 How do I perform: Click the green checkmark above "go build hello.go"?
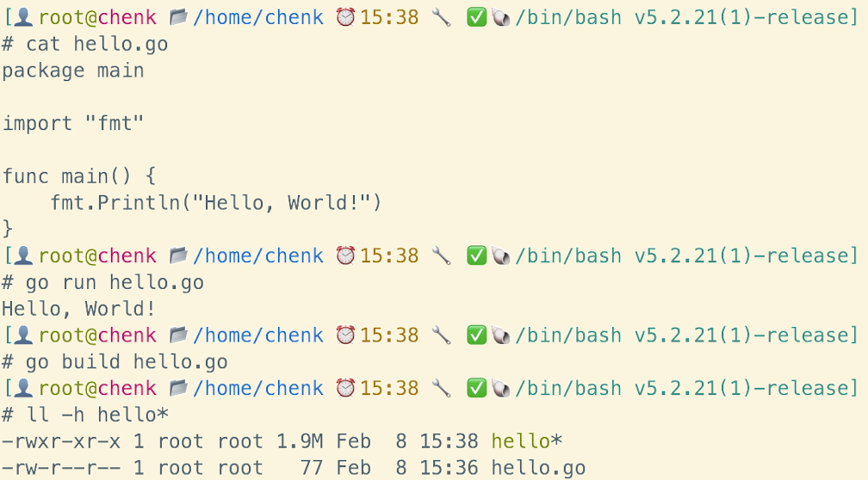pos(476,335)
